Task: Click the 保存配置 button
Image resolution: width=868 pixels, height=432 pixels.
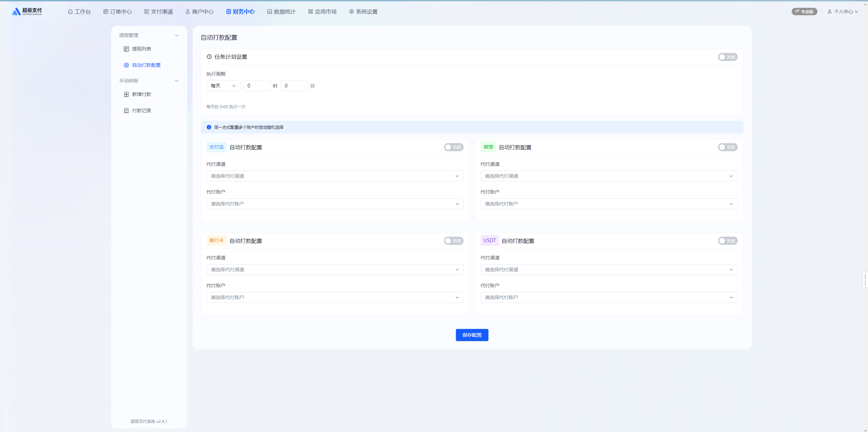Action: click(x=471, y=335)
